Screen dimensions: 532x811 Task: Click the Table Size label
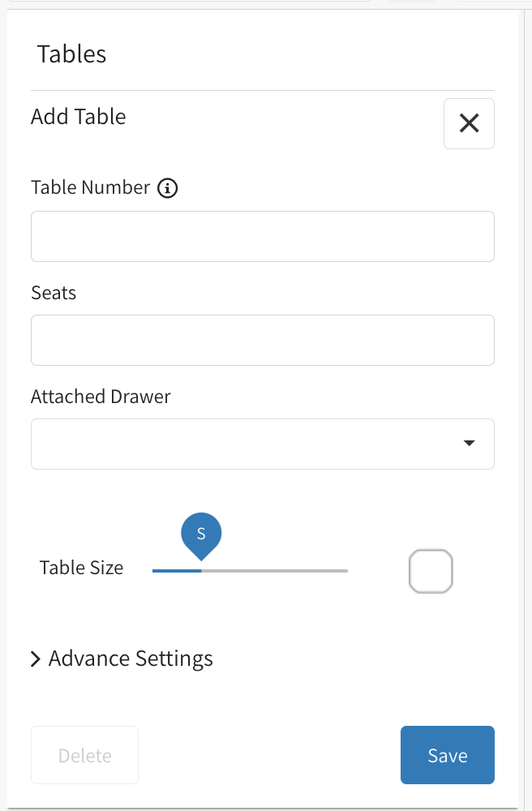tap(81, 568)
